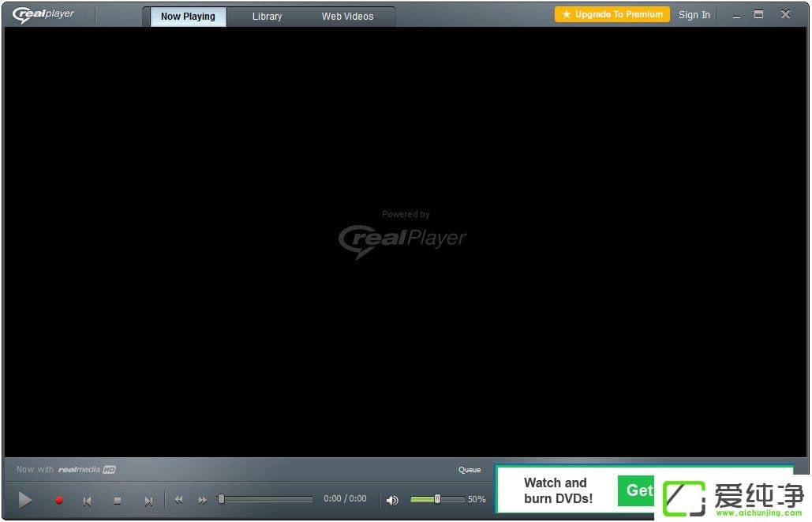Screen dimensions: 812x522
Task: Click the volume slider handle
Action: [x=437, y=499]
